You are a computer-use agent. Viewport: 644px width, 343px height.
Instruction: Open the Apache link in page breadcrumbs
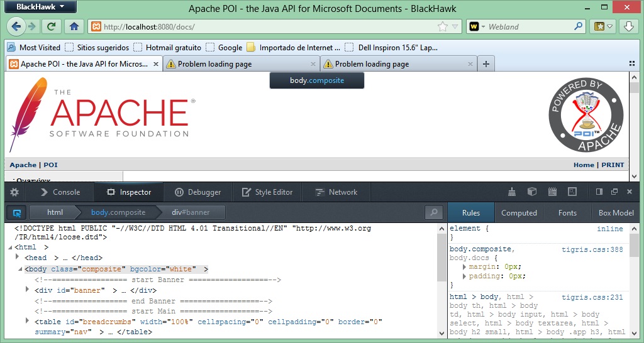point(23,165)
